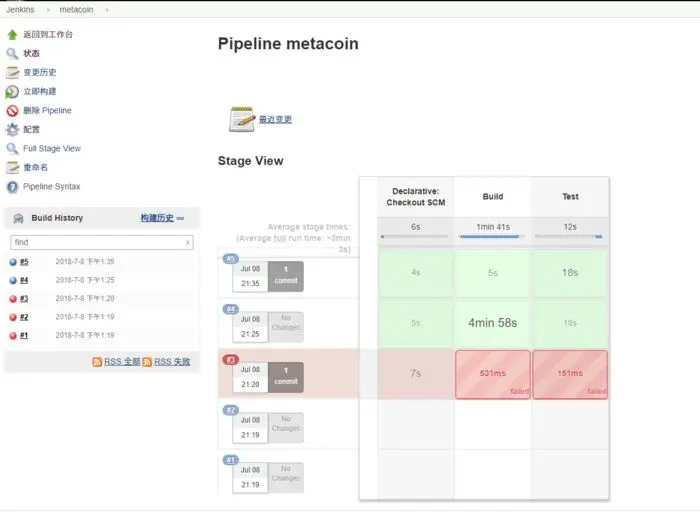Click the Build History header icon

pyautogui.click(x=18, y=218)
